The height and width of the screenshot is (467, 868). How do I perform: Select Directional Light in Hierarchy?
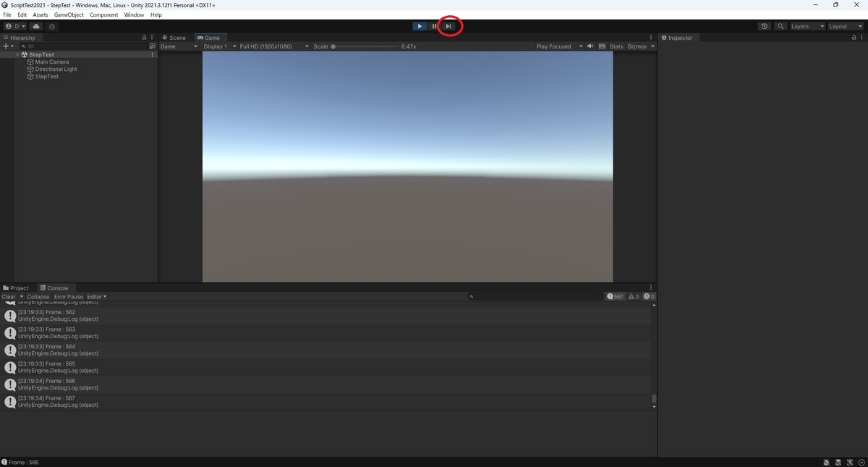pyautogui.click(x=56, y=70)
